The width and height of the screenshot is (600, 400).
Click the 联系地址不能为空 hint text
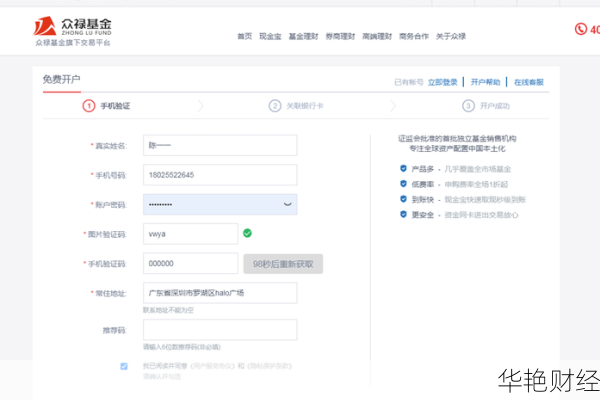coord(168,310)
